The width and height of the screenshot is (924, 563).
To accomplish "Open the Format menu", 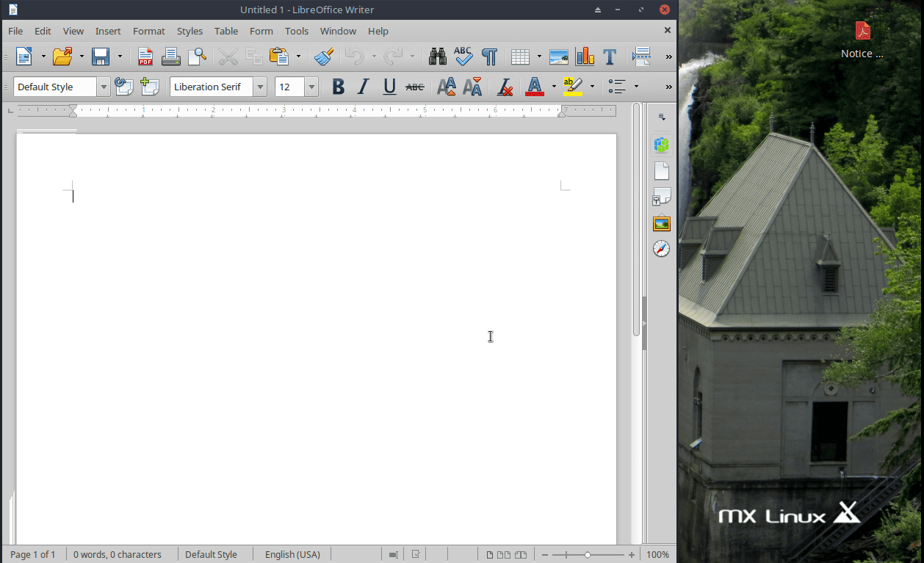I will [149, 31].
